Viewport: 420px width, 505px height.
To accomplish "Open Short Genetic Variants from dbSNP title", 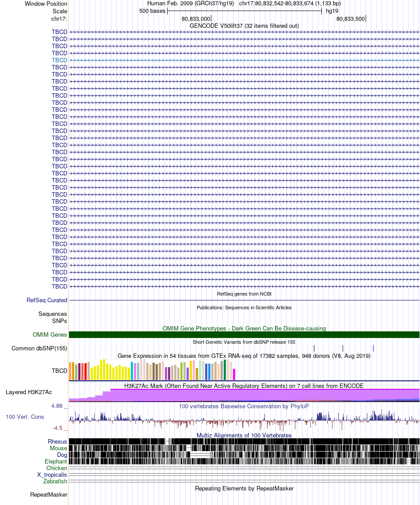I will 244,342.
